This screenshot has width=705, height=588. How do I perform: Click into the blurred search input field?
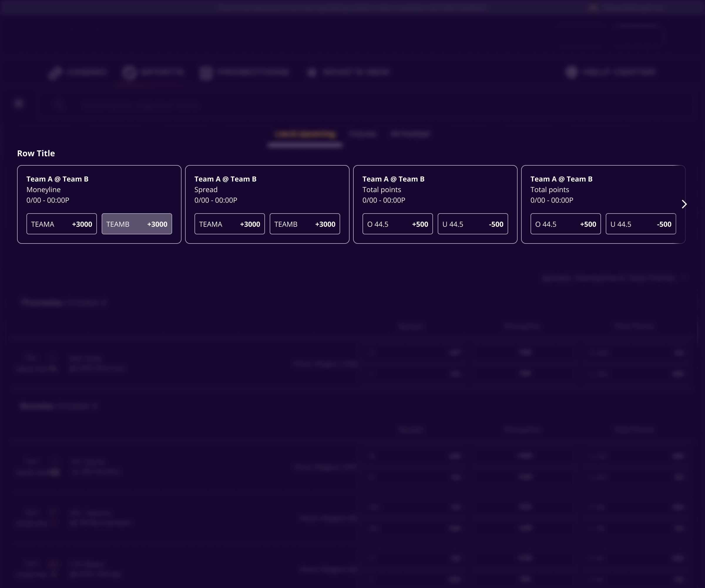(141, 105)
